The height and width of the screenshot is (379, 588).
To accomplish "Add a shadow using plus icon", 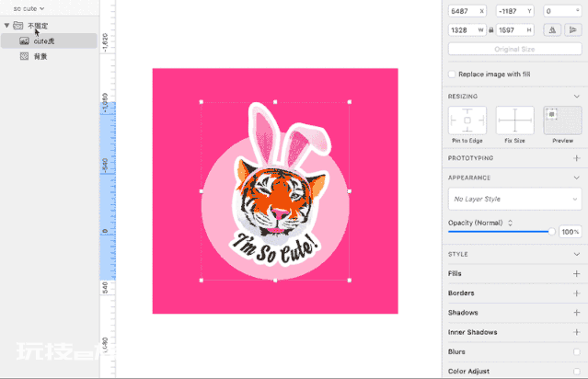I will pos(576,313).
